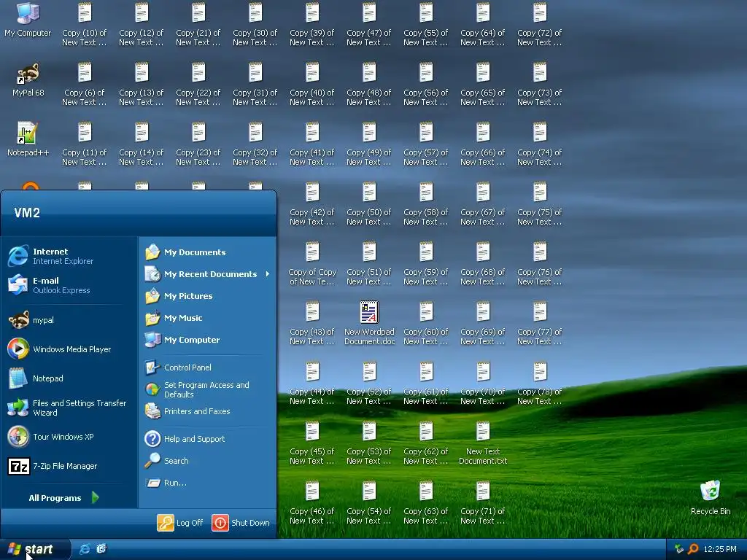Start Tour Windows XP
This screenshot has width=747, height=560.
tap(69, 437)
